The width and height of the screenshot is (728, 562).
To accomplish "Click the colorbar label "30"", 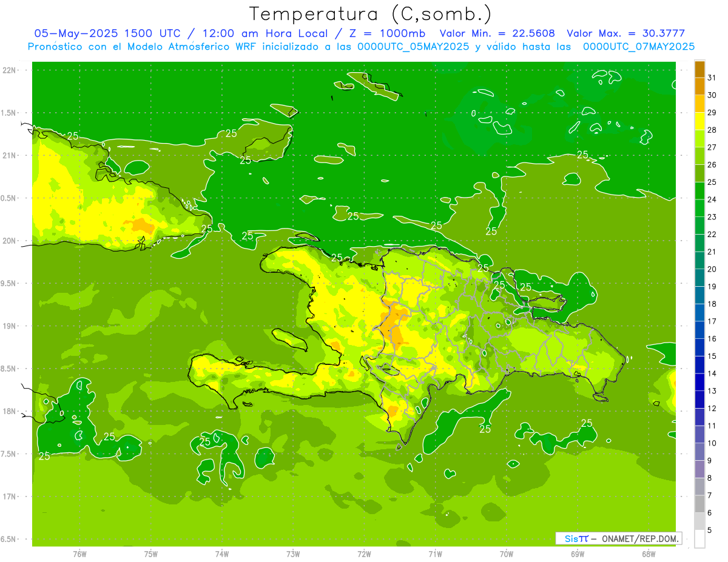I will pos(712,95).
